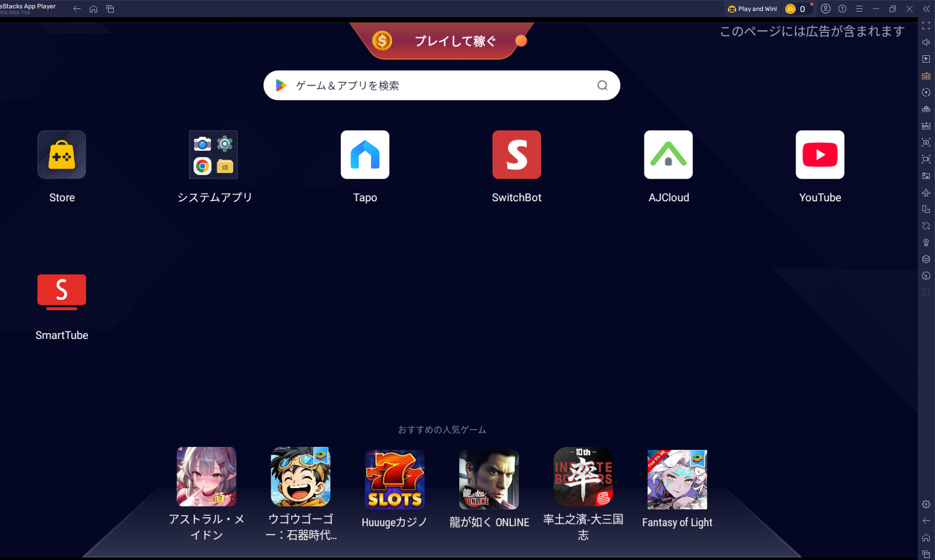This screenshot has height=560, width=935.
Task: Click the speedometer icon in sidebar
Action: tap(926, 276)
